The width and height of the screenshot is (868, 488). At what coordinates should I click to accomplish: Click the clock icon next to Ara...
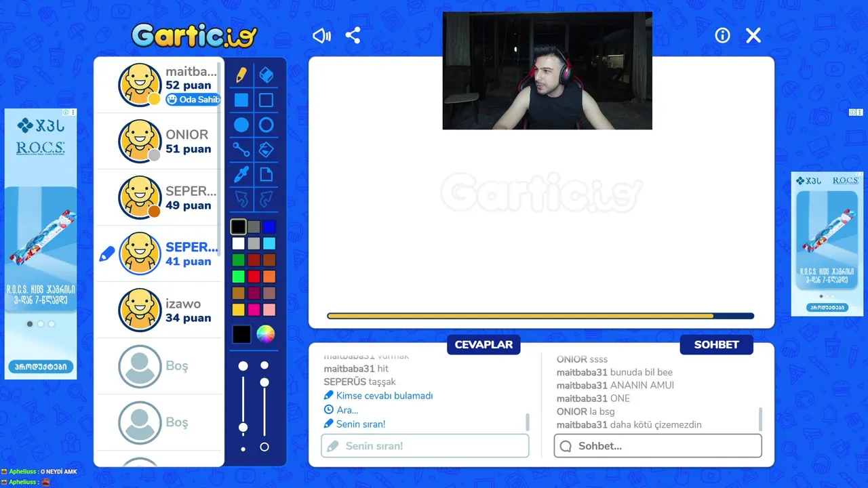[x=329, y=410]
